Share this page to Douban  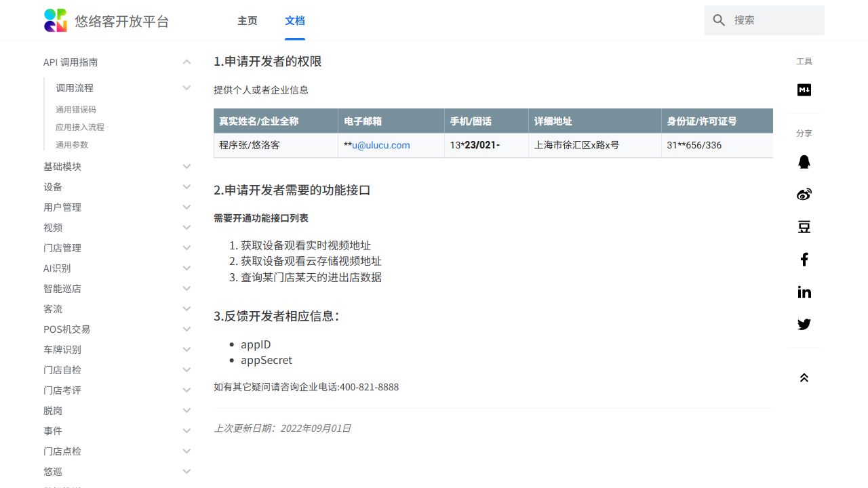(x=804, y=227)
